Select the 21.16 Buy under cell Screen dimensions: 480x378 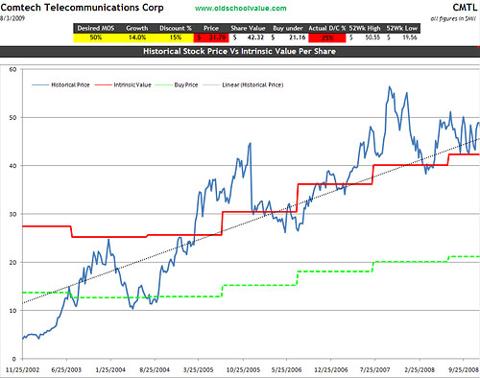(289, 38)
